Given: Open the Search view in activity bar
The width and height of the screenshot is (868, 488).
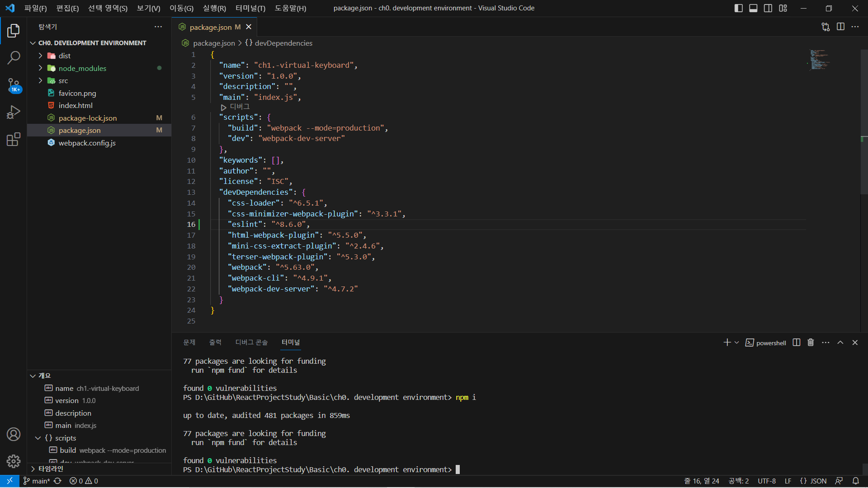Looking at the screenshot, I should pos(14,57).
